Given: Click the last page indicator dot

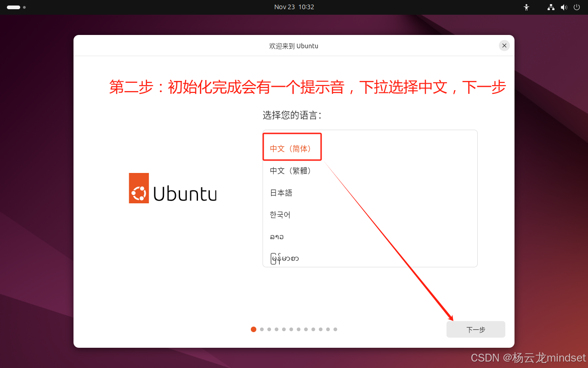Looking at the screenshot, I should coord(335,329).
